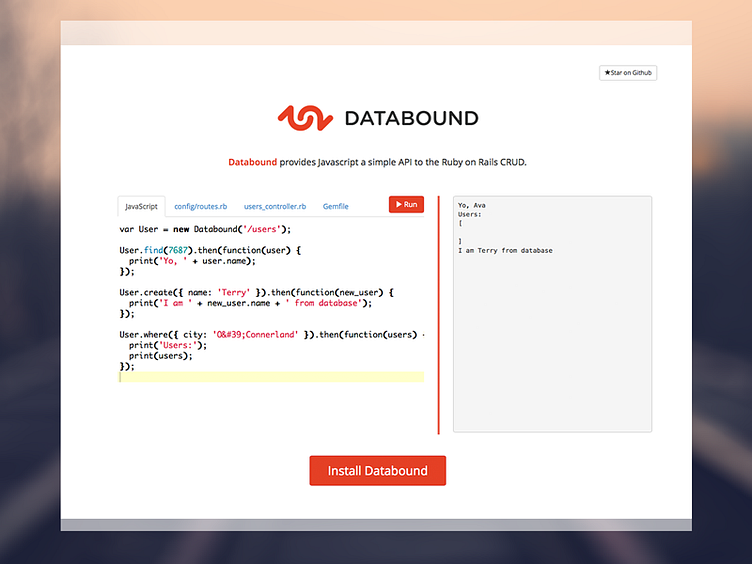Click the Databound wave logo icon
Screen dimensions: 752x564
(x=306, y=118)
